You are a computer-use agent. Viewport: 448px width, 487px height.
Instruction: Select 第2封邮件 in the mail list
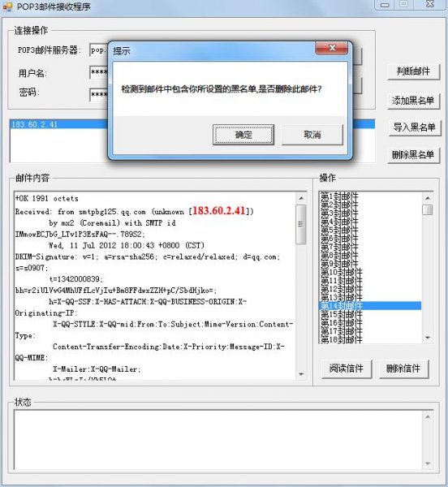pyautogui.click(x=339, y=205)
